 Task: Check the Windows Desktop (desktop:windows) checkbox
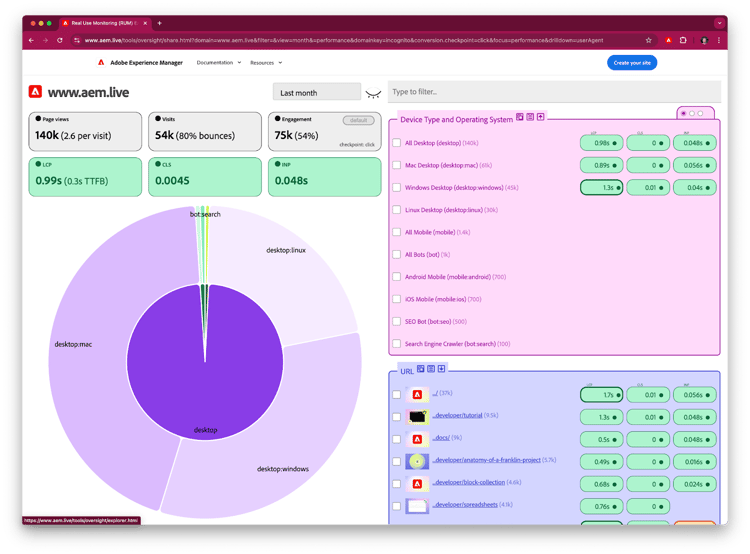point(397,188)
